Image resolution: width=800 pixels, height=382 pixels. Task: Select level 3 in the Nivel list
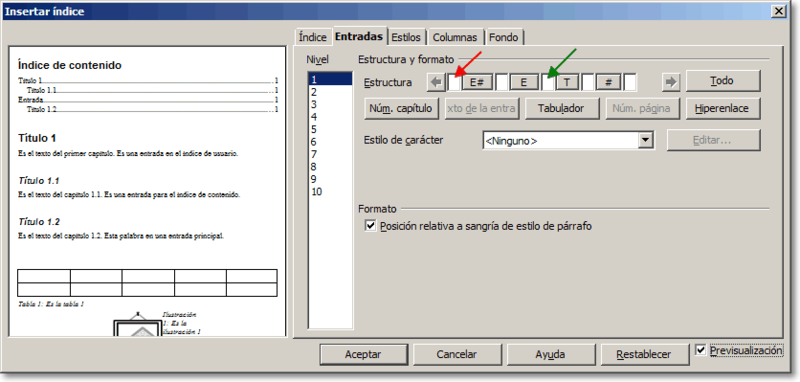(x=330, y=105)
